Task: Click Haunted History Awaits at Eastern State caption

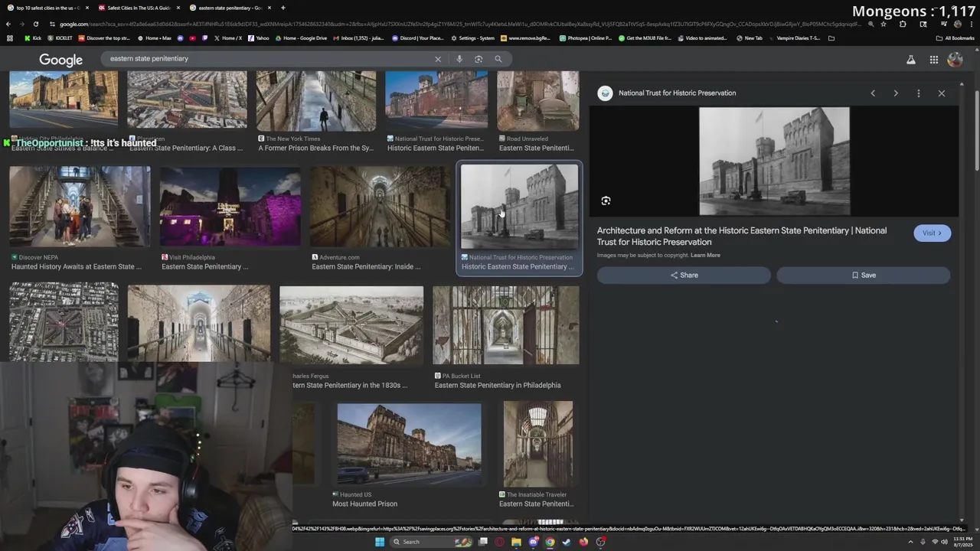Action: point(77,267)
